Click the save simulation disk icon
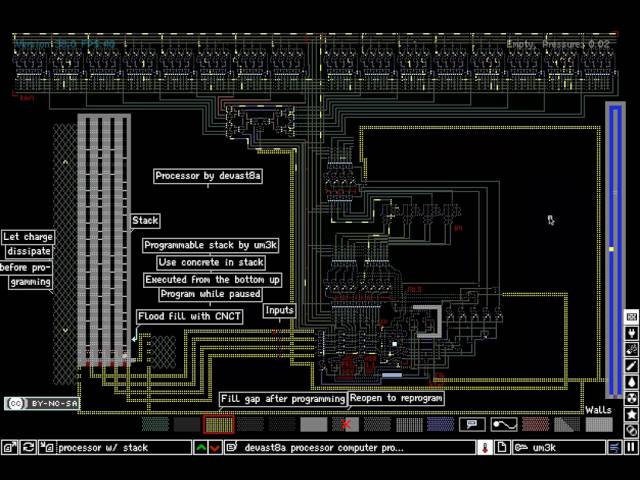The height and width of the screenshot is (480, 640). pyautogui.click(x=47, y=448)
